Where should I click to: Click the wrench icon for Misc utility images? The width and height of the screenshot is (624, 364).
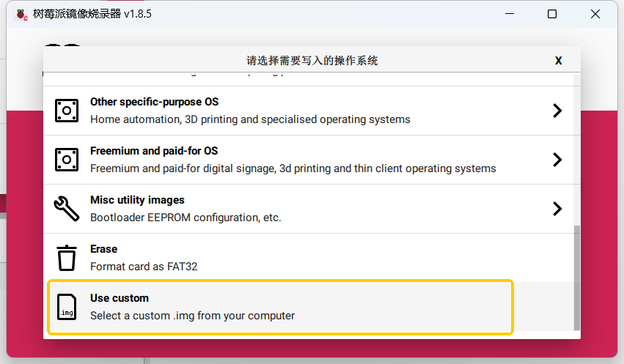click(x=67, y=209)
